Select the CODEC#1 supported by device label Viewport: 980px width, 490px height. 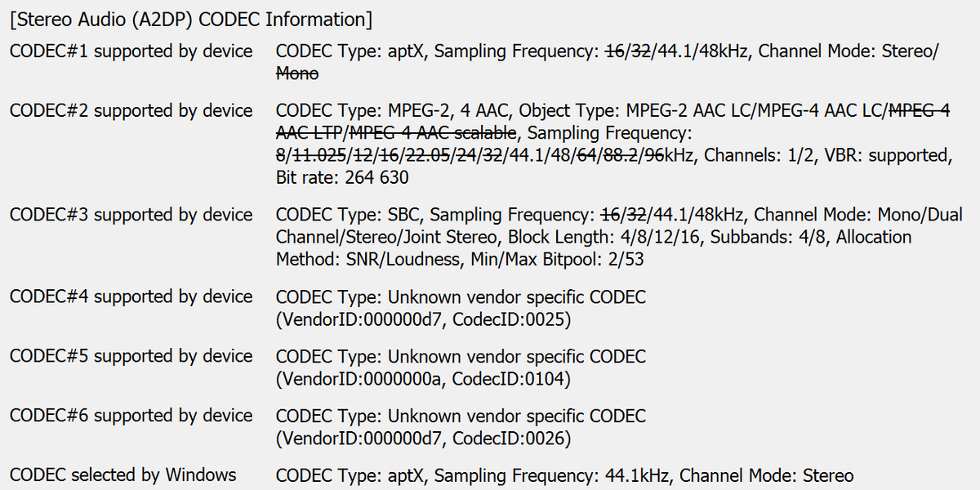pos(131,51)
